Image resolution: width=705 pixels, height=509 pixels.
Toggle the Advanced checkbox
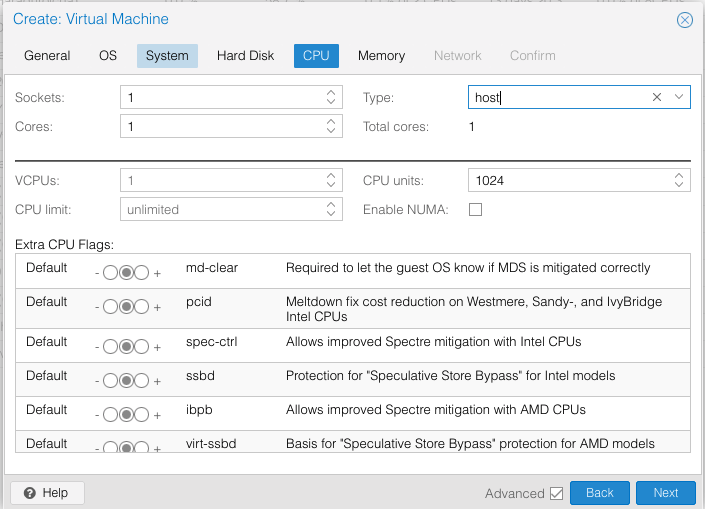557,493
